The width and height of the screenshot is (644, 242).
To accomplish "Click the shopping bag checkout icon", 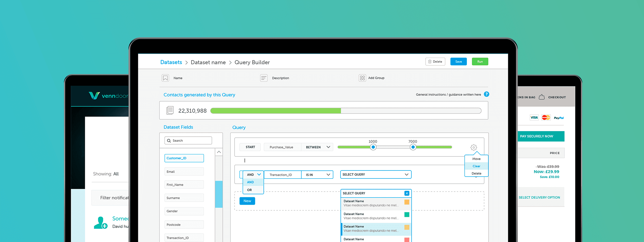I will click(542, 97).
